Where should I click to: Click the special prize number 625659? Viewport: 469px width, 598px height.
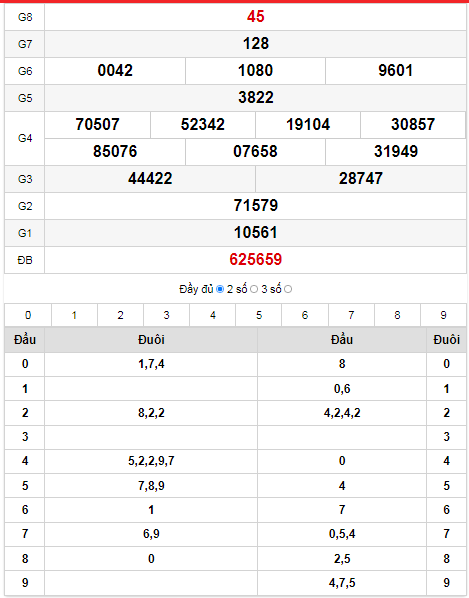click(255, 260)
